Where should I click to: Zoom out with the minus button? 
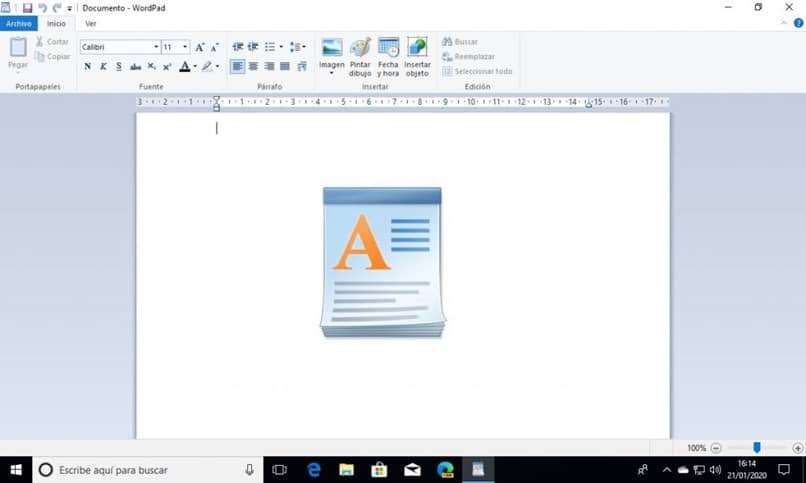point(716,448)
